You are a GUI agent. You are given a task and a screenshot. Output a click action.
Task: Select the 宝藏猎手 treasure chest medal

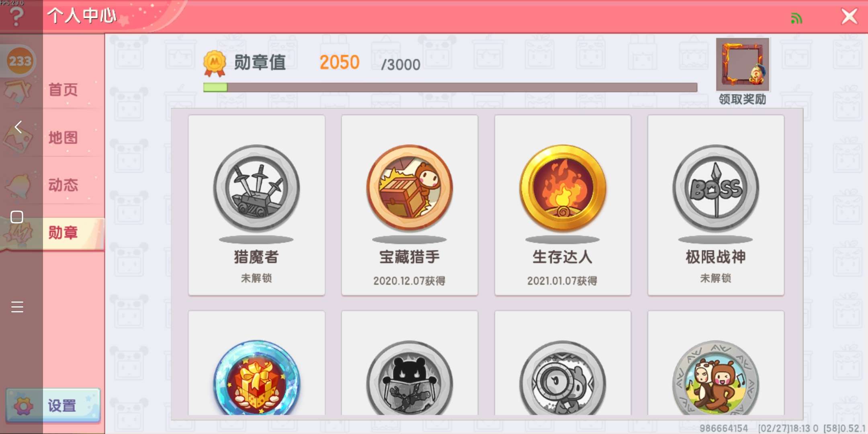point(409,205)
